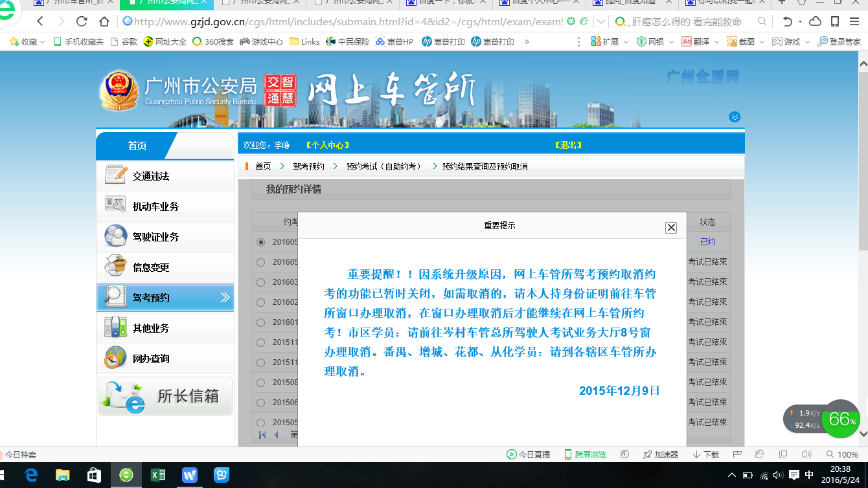Go to 预约结果查询及预约取消 breadcrumb
The height and width of the screenshot is (488, 868).
coord(485,166)
